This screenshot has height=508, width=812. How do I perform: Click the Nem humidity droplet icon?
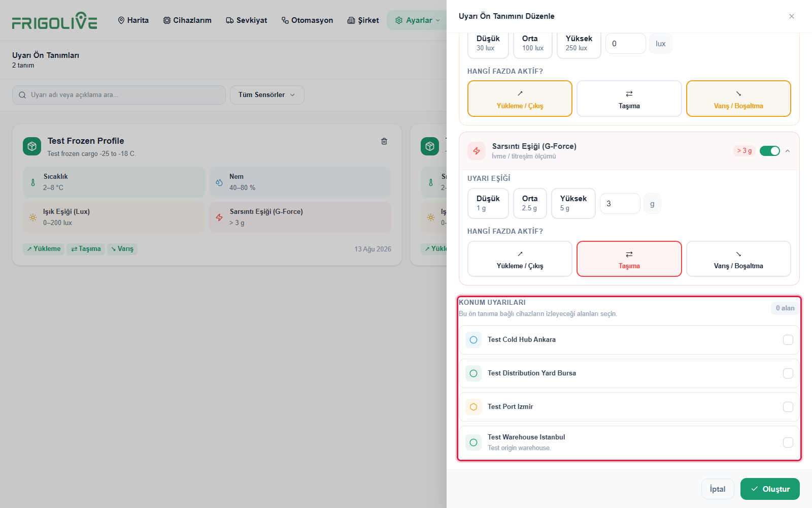click(x=219, y=182)
